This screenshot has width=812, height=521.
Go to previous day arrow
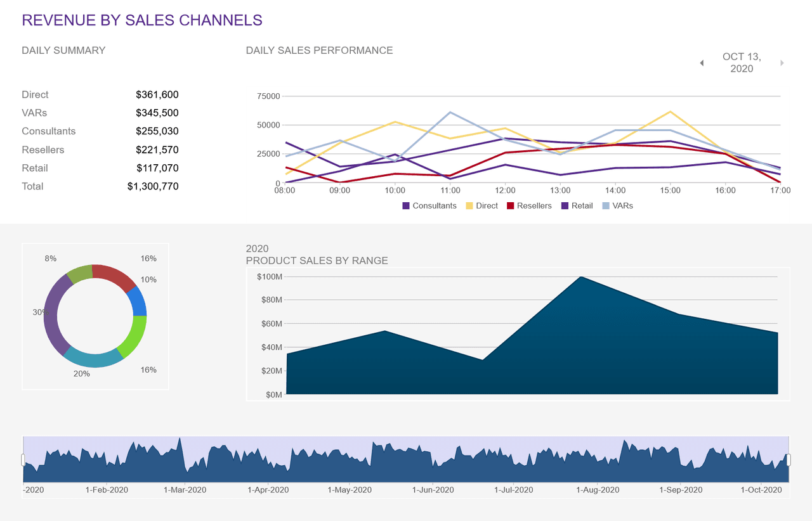coord(702,63)
